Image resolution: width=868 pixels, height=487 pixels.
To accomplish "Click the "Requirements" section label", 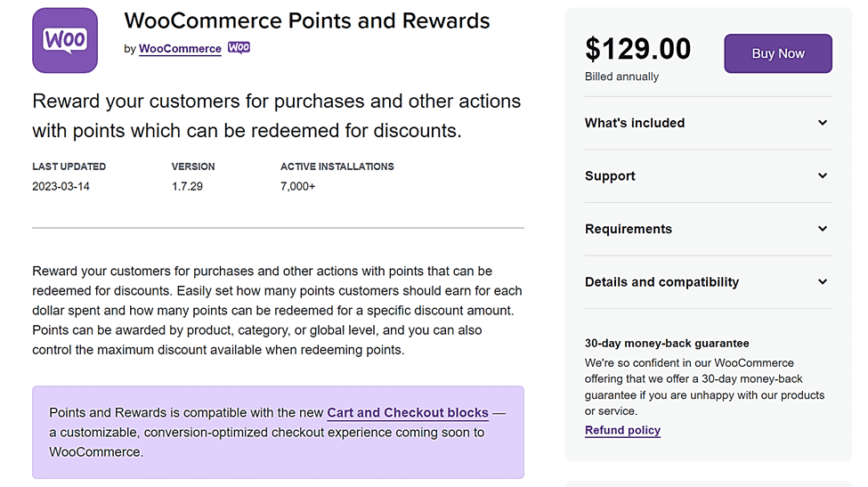I will 629,229.
